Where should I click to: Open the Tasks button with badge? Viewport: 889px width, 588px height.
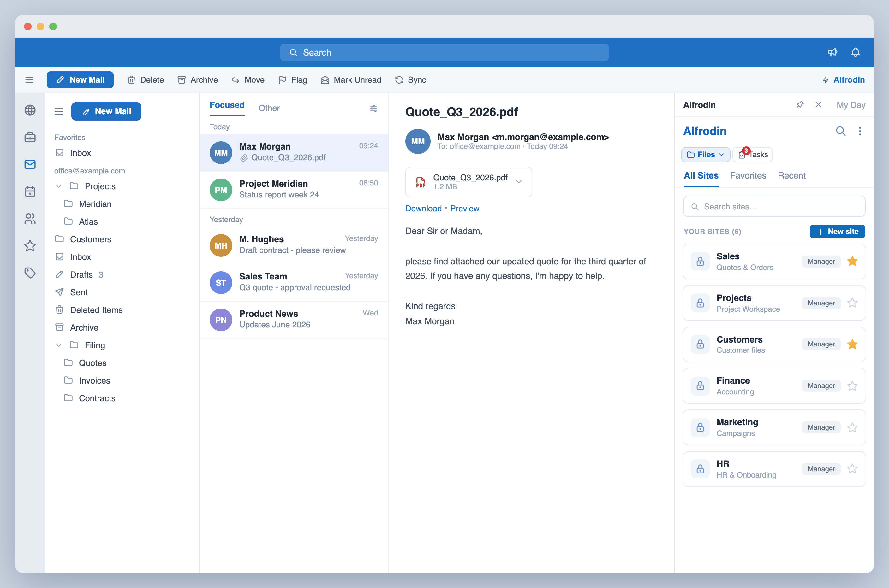pyautogui.click(x=753, y=155)
